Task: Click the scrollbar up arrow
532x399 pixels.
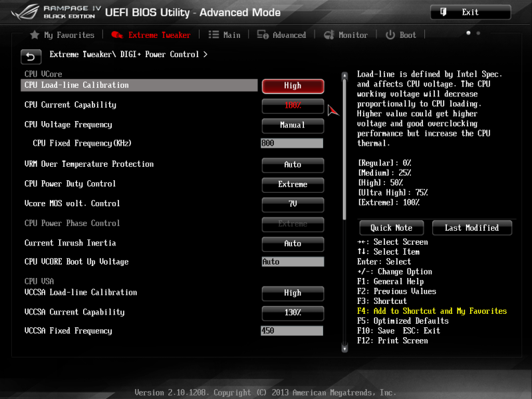Action: pyautogui.click(x=344, y=75)
